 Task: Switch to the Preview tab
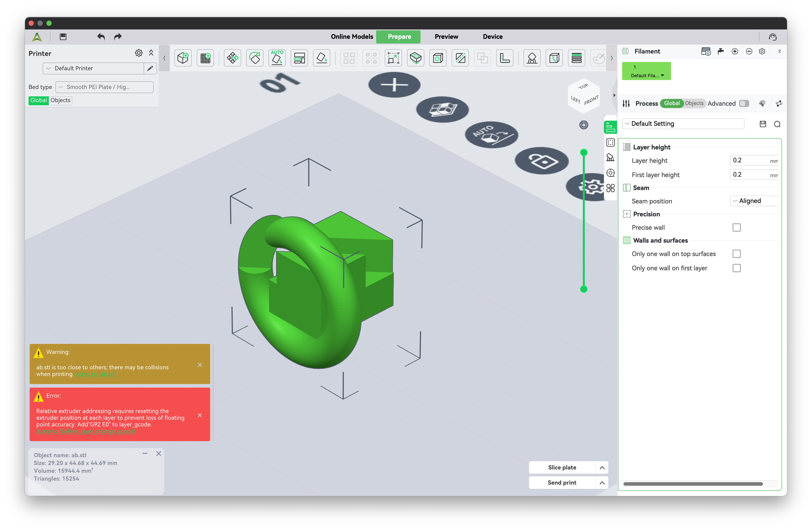pyautogui.click(x=446, y=37)
